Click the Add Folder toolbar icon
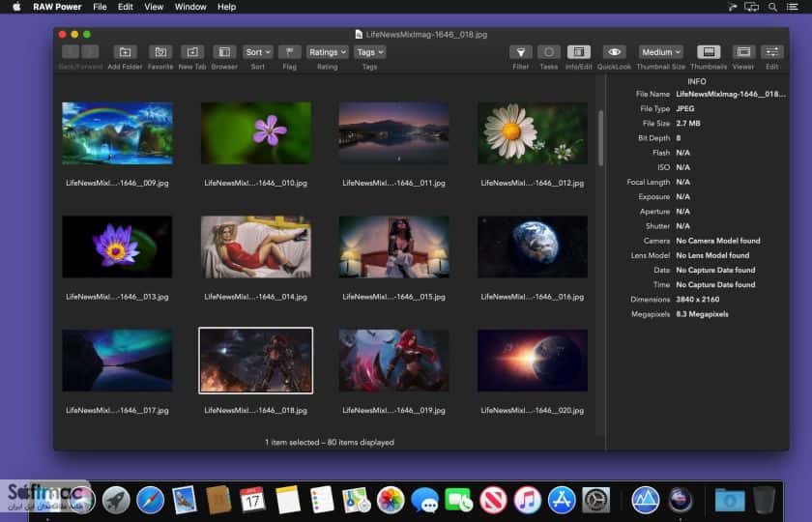The height and width of the screenshot is (522, 812). [125, 52]
